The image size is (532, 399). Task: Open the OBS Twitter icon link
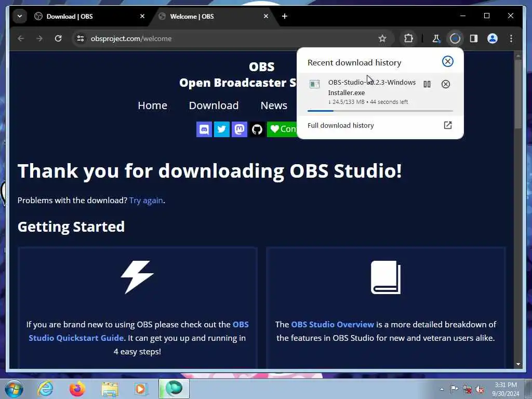tap(222, 129)
